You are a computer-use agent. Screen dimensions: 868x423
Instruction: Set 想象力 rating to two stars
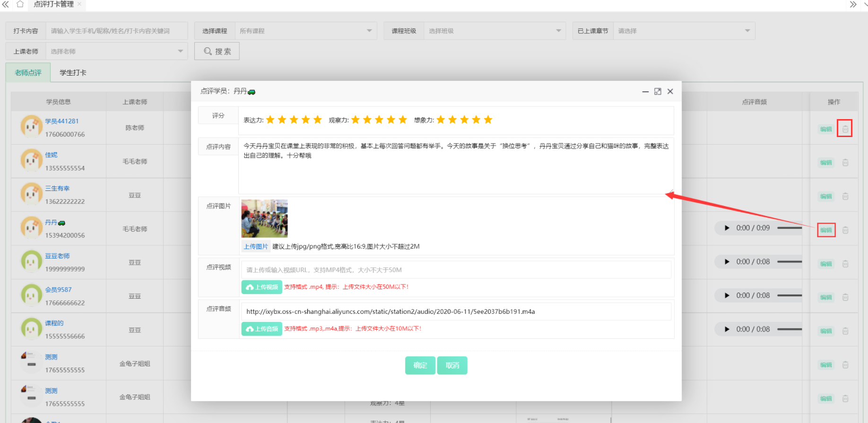452,120
